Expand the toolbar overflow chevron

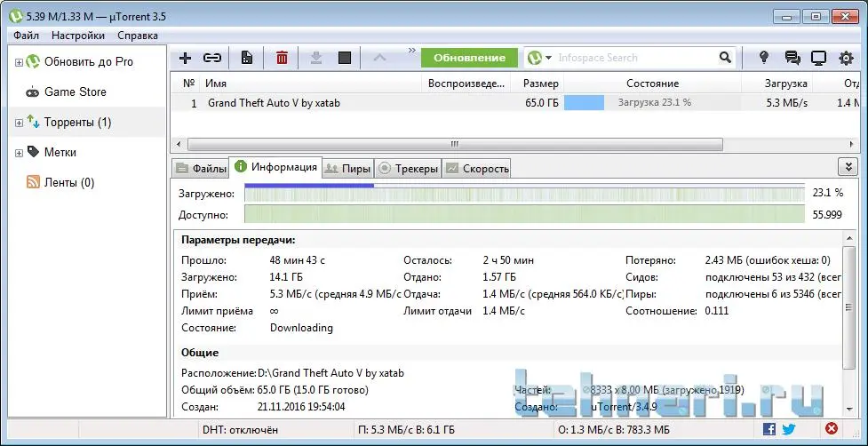412,51
